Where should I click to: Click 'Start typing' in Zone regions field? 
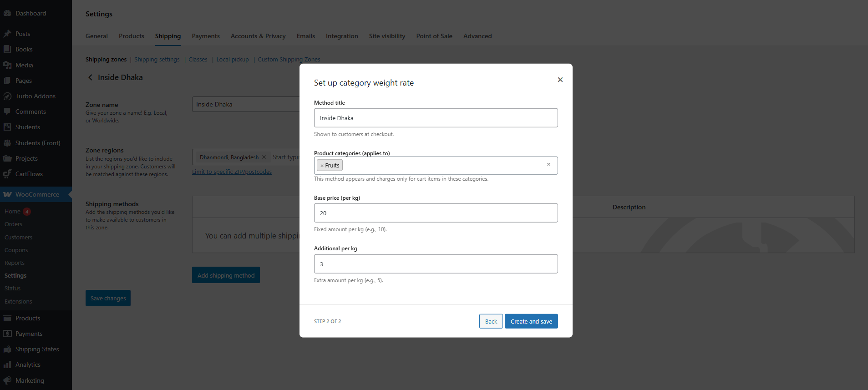286,157
